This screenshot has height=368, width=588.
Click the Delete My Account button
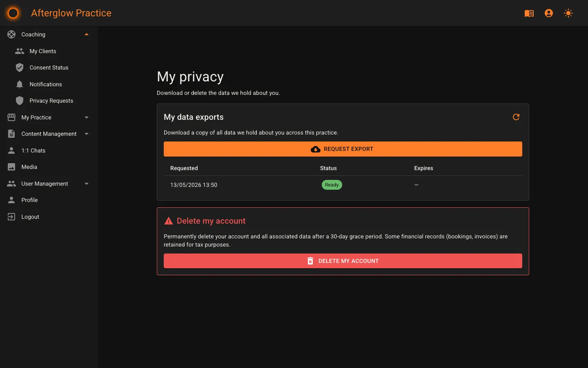(343, 261)
